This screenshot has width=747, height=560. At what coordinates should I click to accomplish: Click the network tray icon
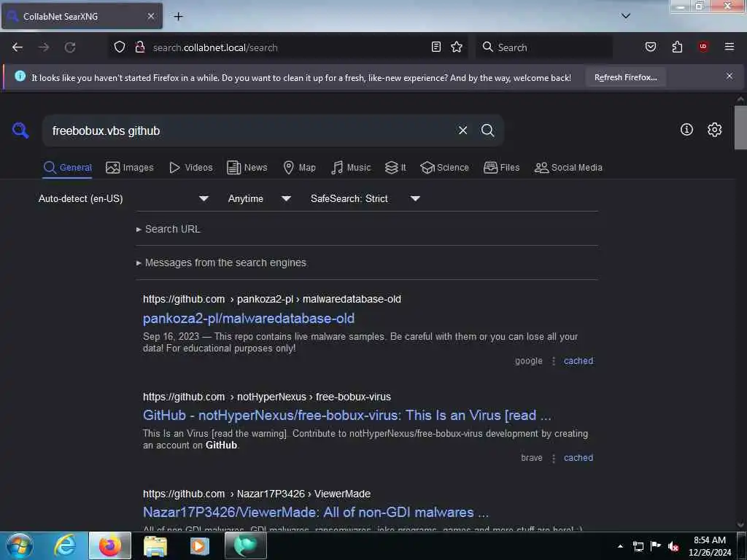(638, 546)
